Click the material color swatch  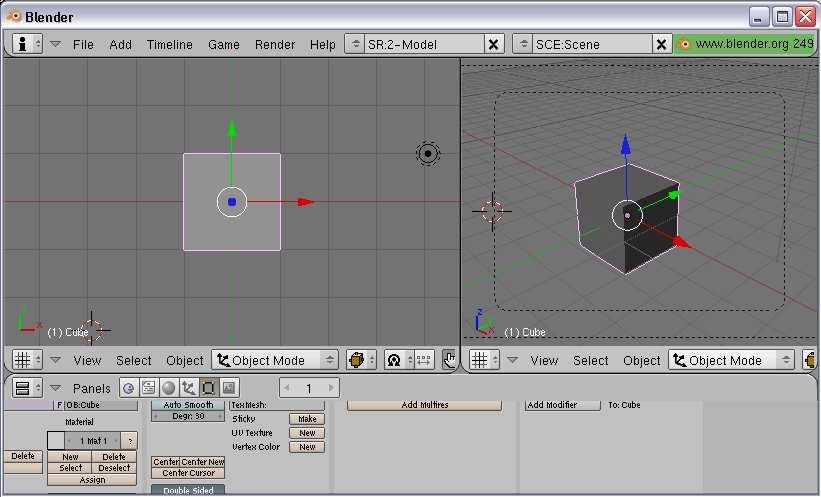coord(56,441)
